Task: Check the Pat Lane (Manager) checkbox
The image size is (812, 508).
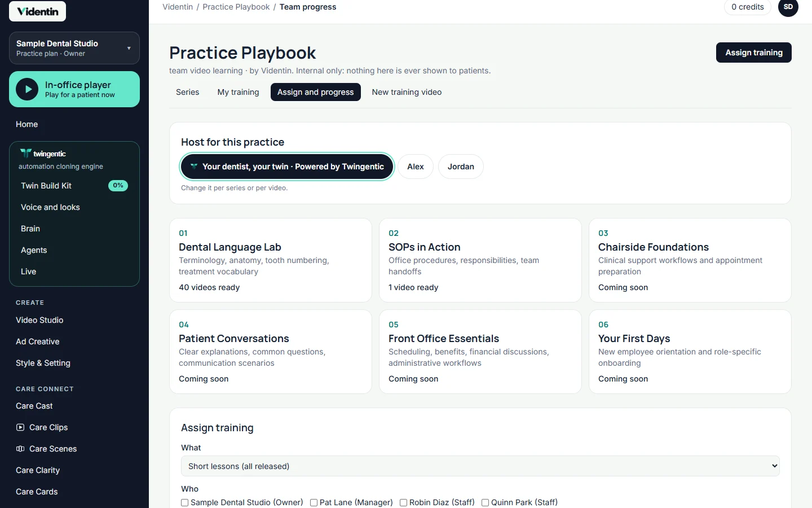Action: tap(314, 502)
